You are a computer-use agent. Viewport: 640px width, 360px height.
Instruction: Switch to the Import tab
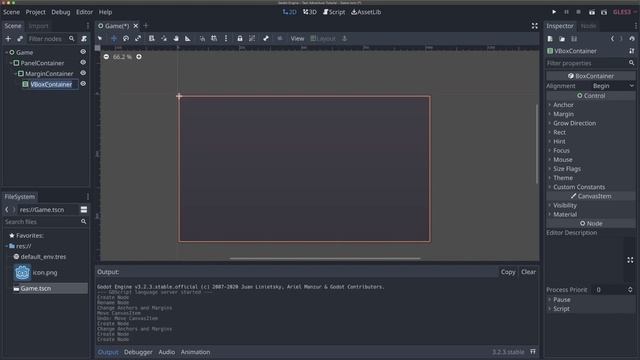pyautogui.click(x=38, y=26)
